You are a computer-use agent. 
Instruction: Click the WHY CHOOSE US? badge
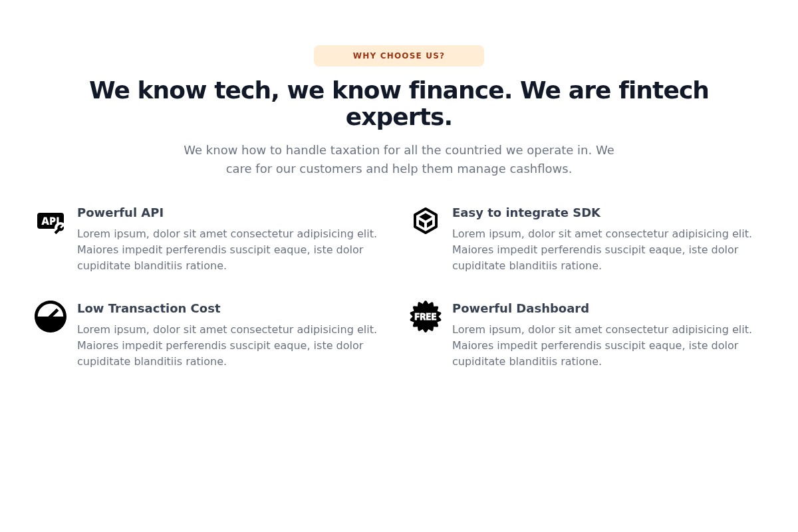pos(399,56)
